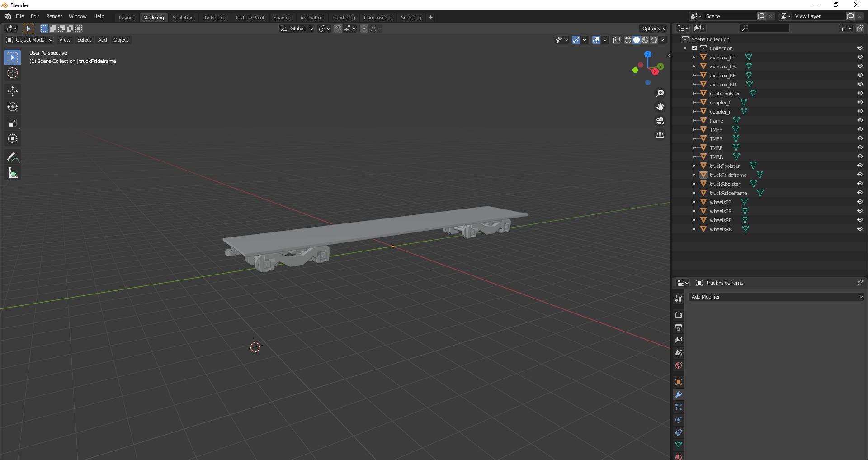Image resolution: width=868 pixels, height=460 pixels.
Task: Open World properties tab
Action: click(679, 365)
